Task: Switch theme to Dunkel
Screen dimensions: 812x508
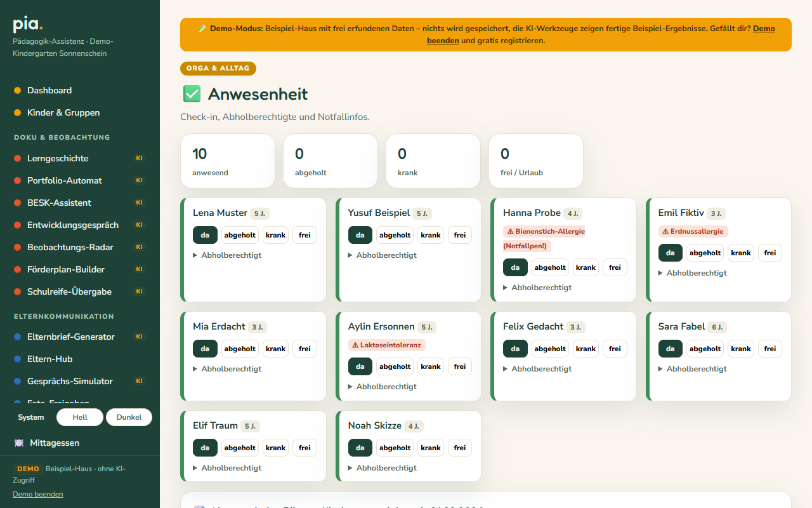Action: 129,417
